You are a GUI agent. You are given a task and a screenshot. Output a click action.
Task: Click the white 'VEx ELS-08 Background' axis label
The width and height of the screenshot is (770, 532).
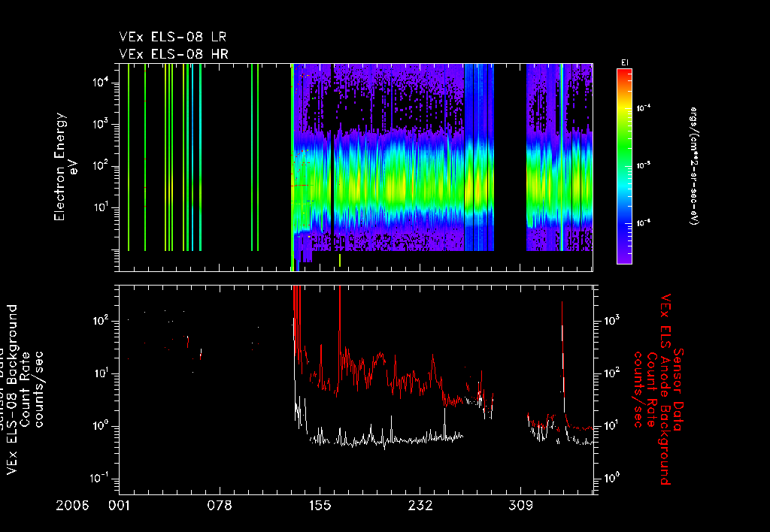pos(12,390)
